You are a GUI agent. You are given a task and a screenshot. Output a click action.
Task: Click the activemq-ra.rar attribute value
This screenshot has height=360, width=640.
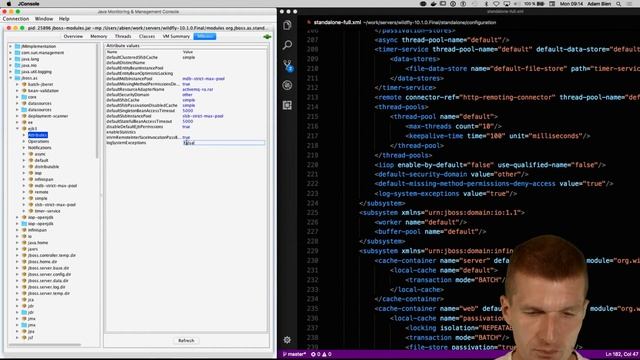198,89
